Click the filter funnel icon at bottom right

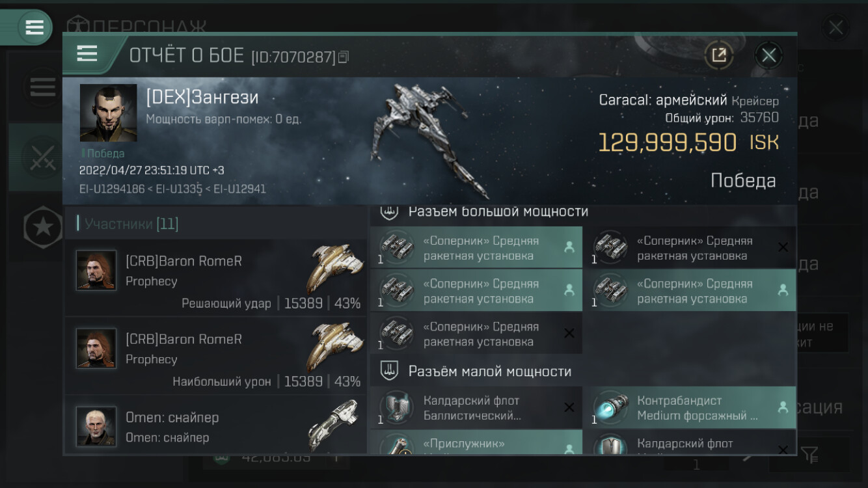point(810,454)
